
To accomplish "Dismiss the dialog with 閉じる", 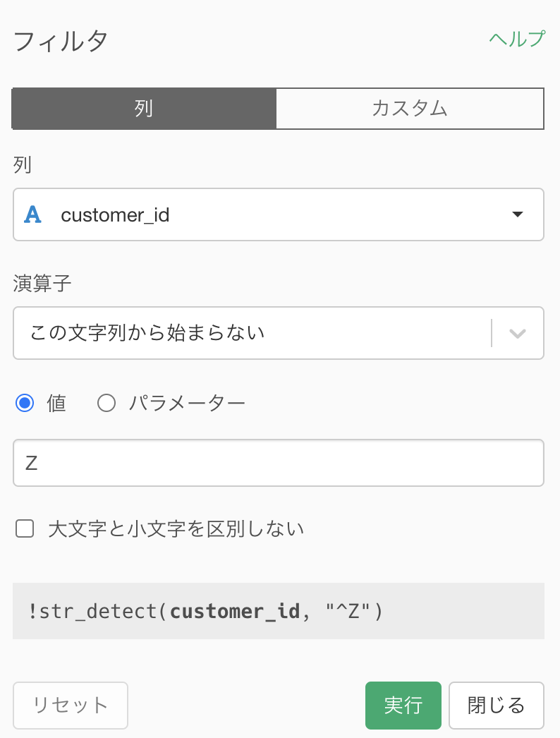I will point(496,706).
